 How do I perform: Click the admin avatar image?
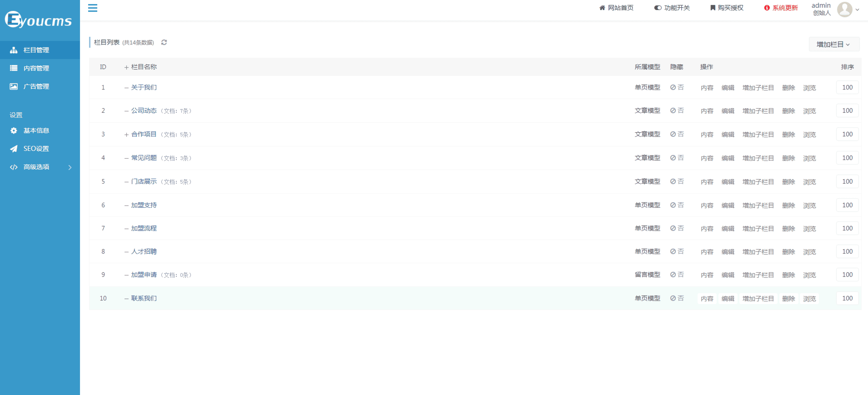click(844, 10)
